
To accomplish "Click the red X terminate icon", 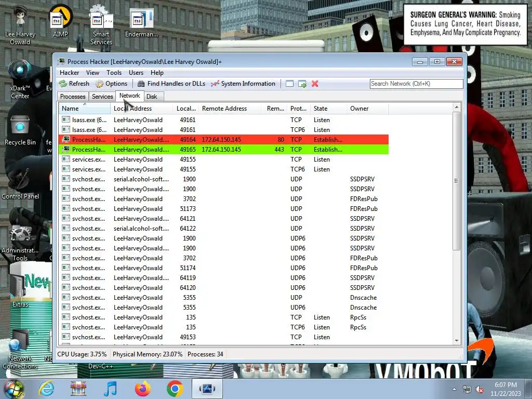I will point(315,84).
